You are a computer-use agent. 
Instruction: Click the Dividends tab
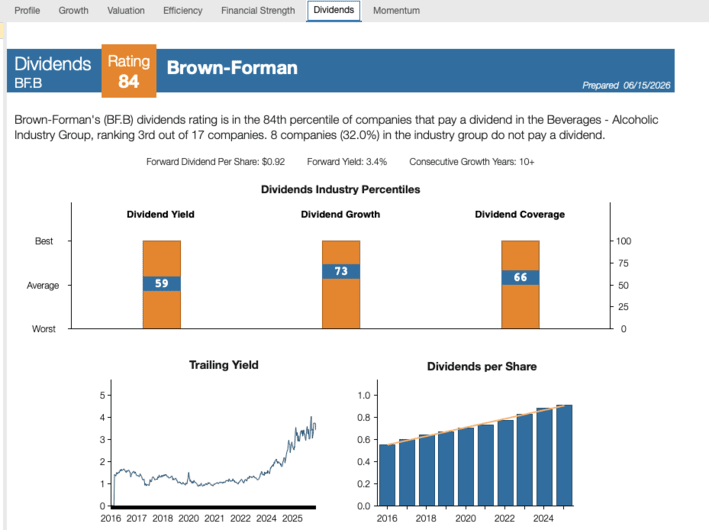click(334, 10)
